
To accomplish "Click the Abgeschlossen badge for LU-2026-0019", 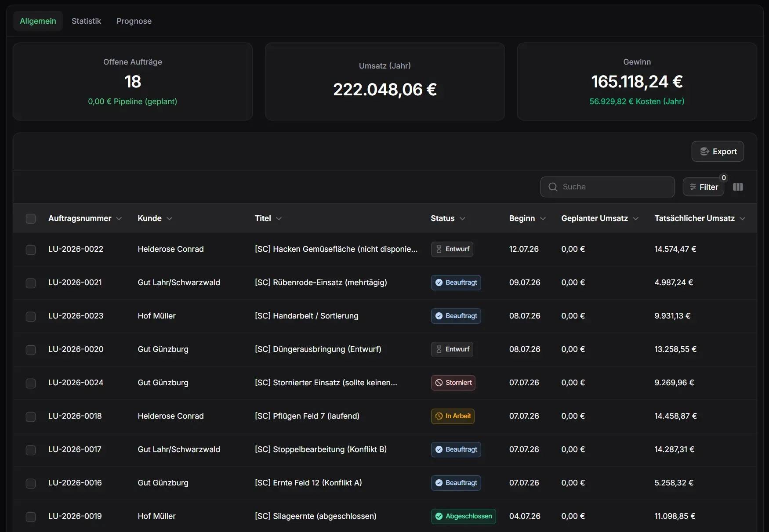I will point(463,516).
